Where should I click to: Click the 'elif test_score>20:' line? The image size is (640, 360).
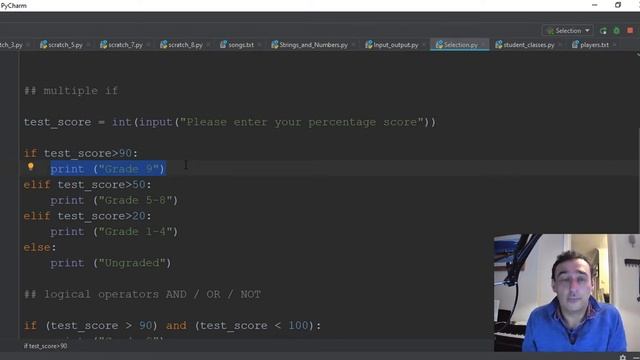coord(87,216)
